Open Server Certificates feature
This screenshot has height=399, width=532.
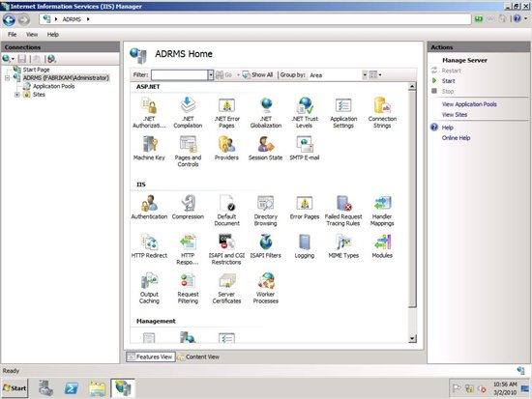(226, 288)
